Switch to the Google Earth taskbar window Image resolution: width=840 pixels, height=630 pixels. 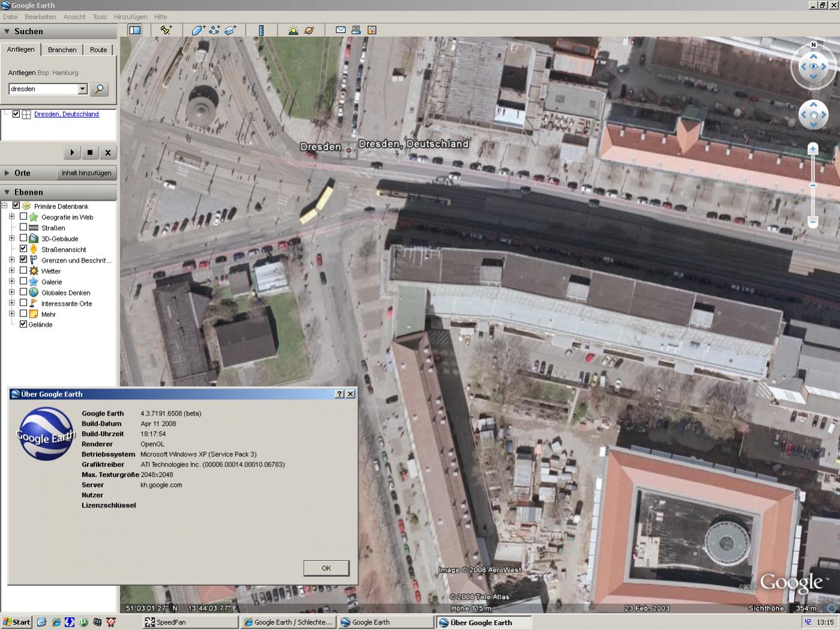[x=385, y=622]
